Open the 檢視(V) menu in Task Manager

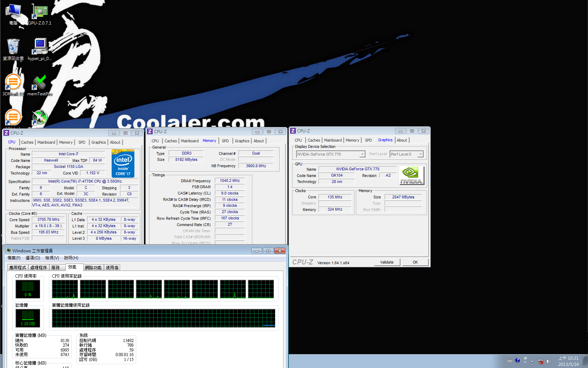click(52, 258)
